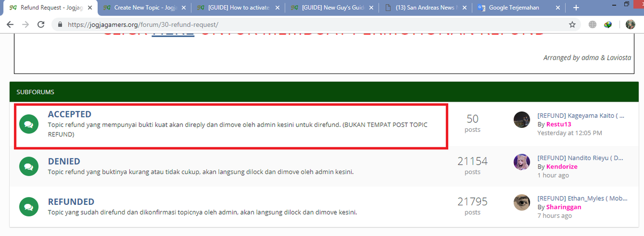
Task: Open the Chrome profile avatar
Action: pos(630,24)
